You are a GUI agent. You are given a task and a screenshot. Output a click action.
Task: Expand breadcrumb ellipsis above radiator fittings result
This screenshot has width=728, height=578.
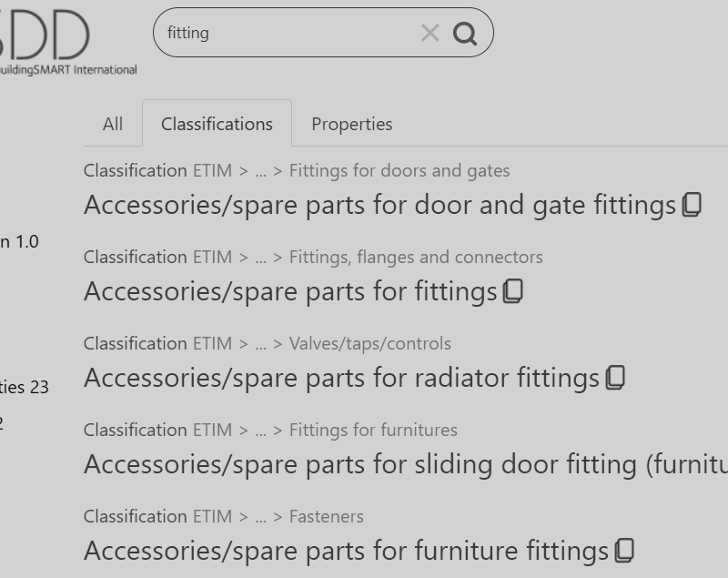pyautogui.click(x=261, y=344)
